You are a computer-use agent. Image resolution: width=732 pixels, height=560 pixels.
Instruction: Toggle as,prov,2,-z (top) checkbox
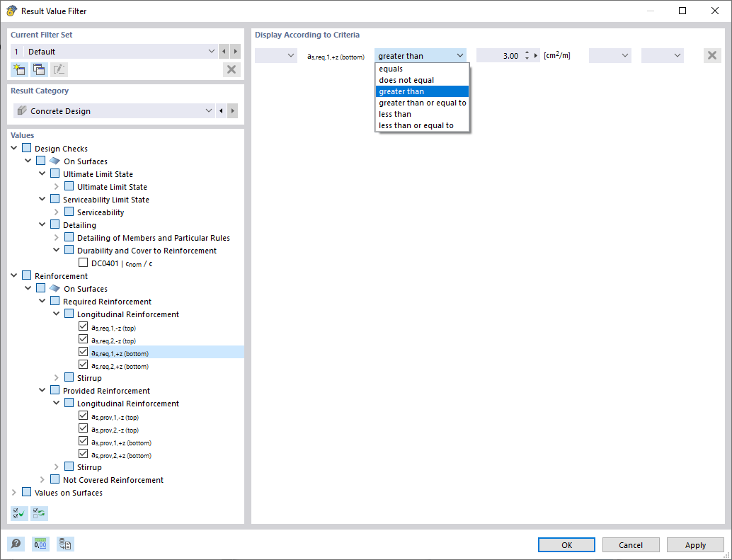(83, 428)
